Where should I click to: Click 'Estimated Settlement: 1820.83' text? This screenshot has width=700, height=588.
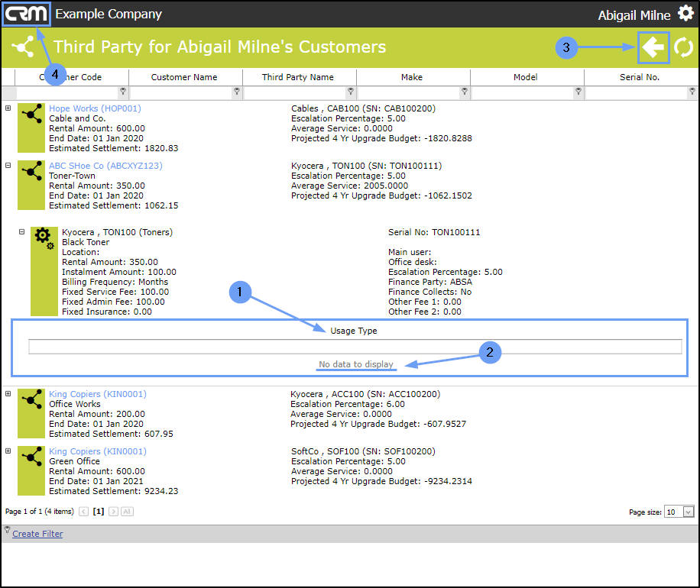pyautogui.click(x=113, y=148)
